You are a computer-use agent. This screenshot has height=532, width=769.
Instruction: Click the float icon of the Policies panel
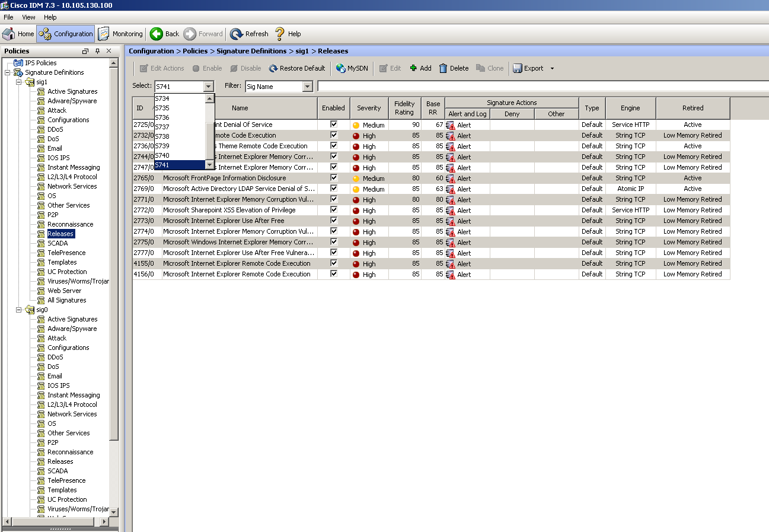click(x=85, y=51)
